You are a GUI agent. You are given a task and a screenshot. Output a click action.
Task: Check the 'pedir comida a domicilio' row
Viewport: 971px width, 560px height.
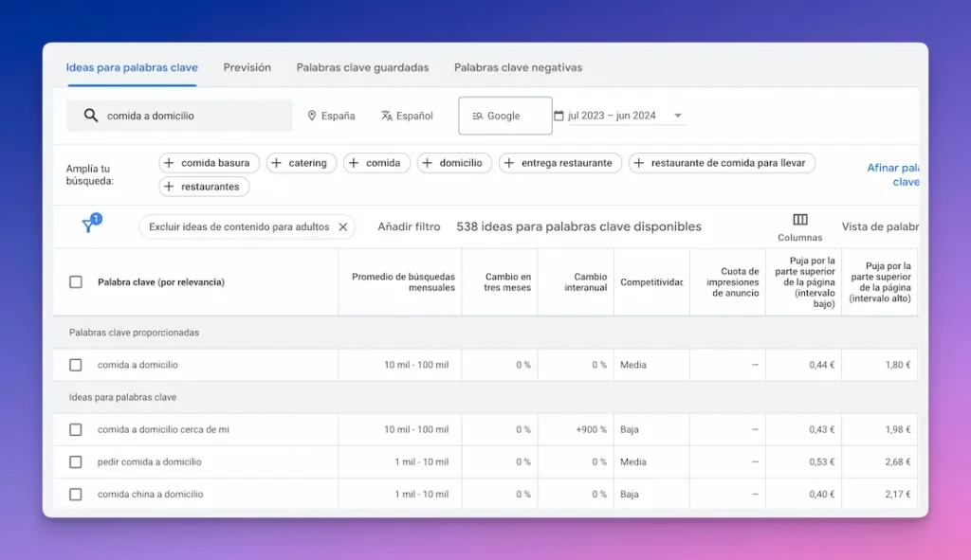pos(76,461)
